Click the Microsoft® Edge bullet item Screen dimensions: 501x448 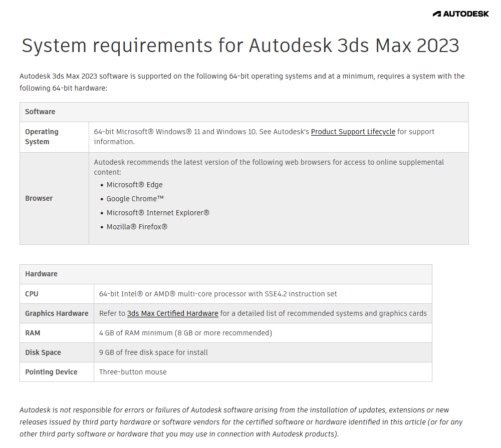[x=134, y=185]
